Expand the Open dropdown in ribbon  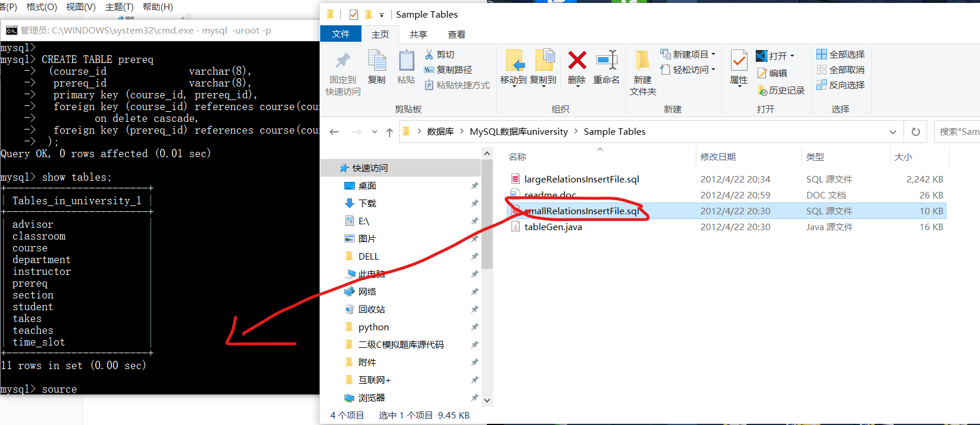click(792, 56)
